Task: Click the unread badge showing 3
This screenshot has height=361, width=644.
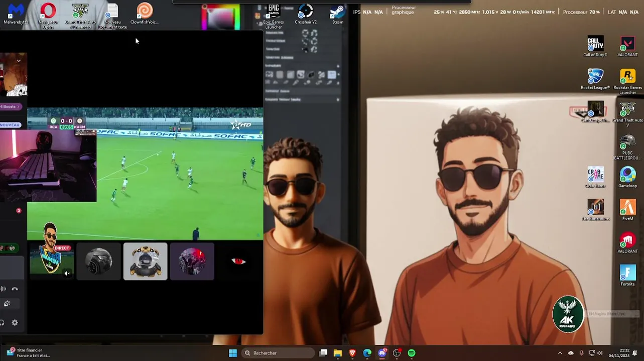Action: click(19, 211)
